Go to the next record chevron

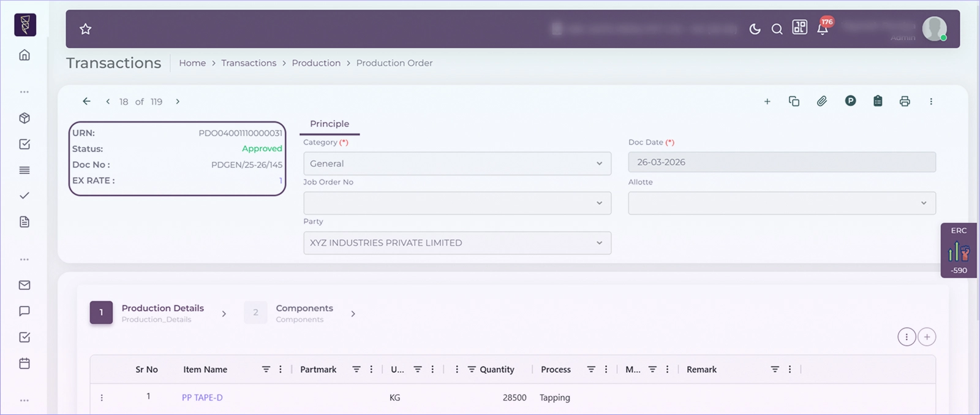178,102
